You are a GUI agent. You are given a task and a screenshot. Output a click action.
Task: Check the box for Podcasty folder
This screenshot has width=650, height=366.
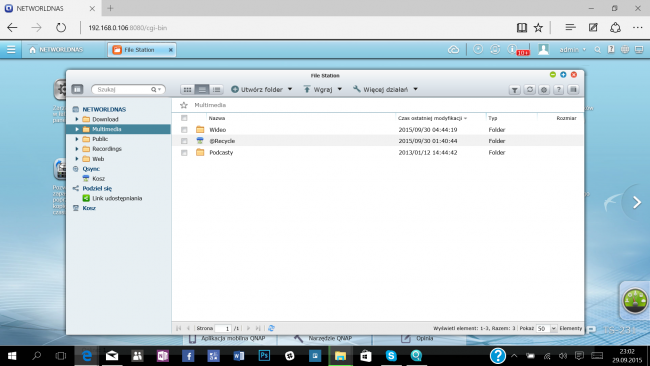click(x=184, y=153)
